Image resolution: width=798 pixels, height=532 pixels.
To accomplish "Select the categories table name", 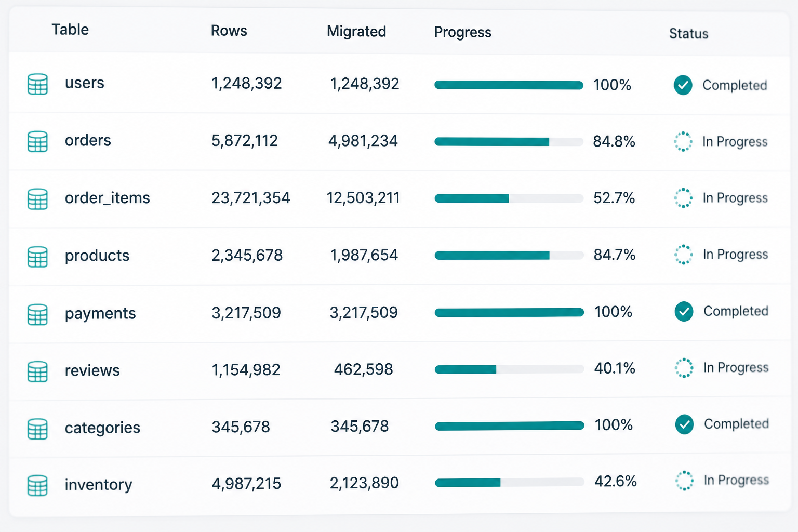I will (102, 428).
